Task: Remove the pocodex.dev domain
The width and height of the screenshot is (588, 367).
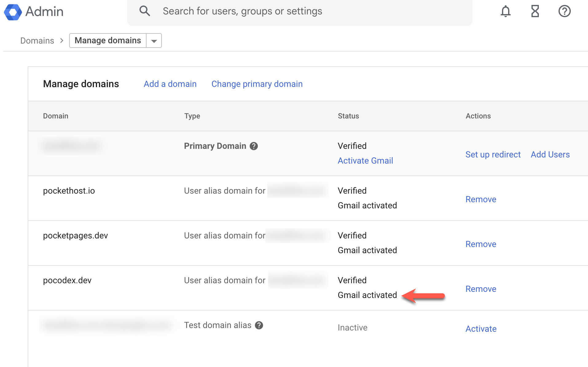Action: click(481, 289)
